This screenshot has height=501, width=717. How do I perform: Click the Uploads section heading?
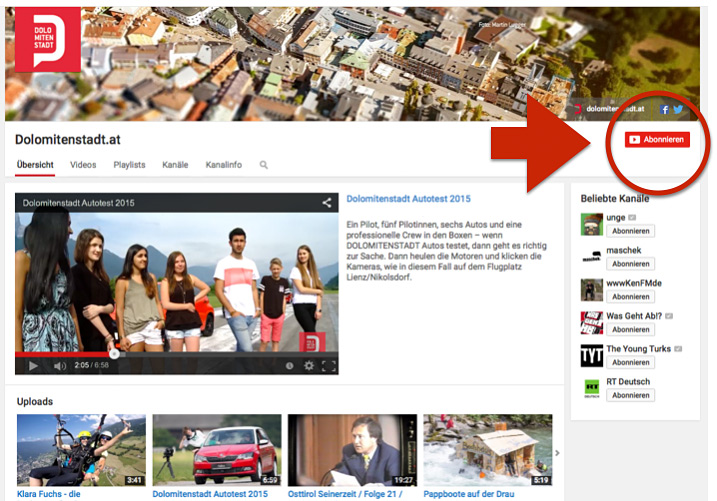(x=35, y=401)
